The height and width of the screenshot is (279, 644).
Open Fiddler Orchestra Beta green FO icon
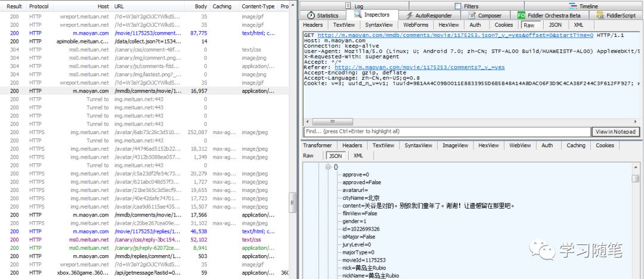point(521,15)
